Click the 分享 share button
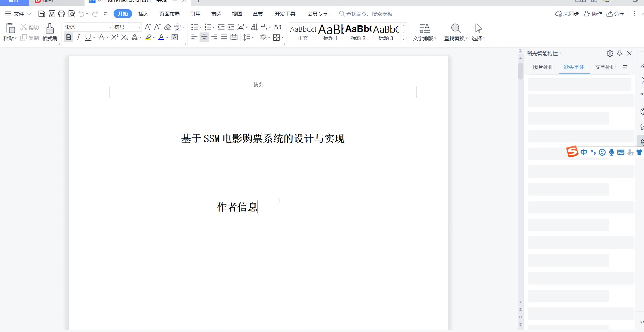This screenshot has width=644, height=332. [616, 14]
